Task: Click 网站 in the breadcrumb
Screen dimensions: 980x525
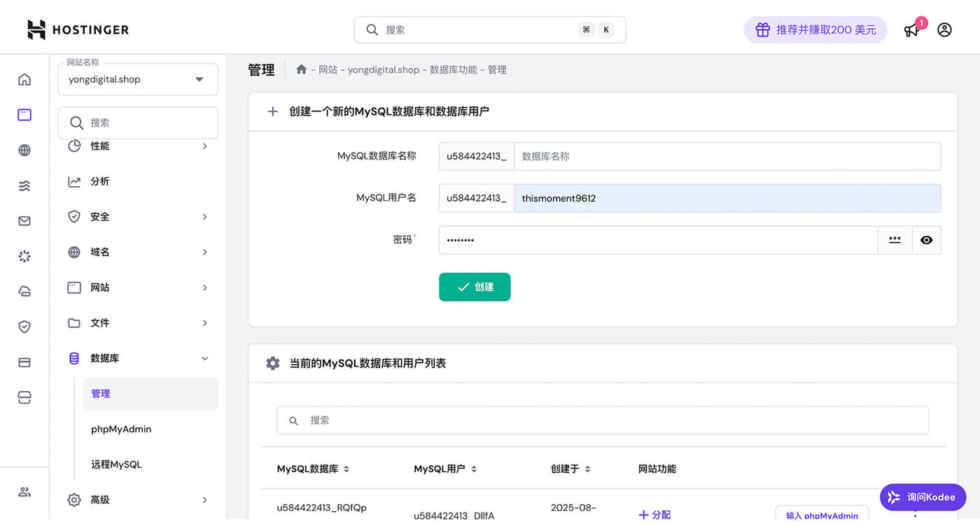Action: coord(328,69)
